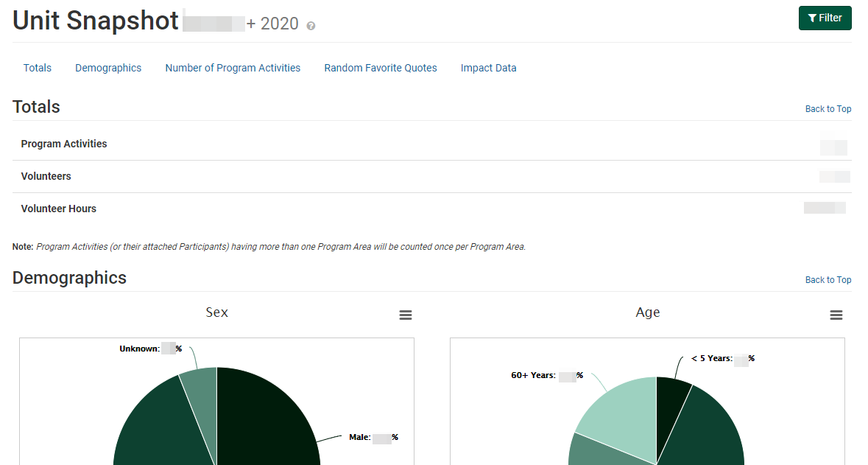
Task: Click the help icon next to 2020
Action: 310,24
